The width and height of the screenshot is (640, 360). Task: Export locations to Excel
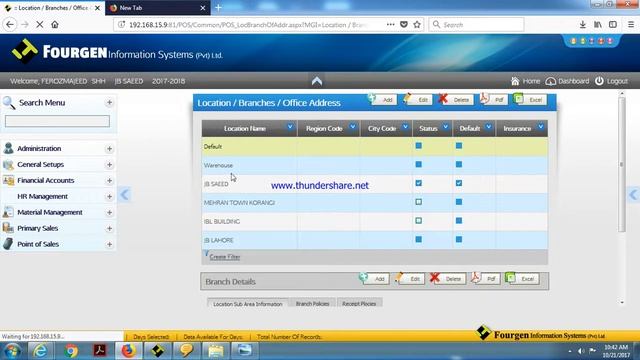530,100
